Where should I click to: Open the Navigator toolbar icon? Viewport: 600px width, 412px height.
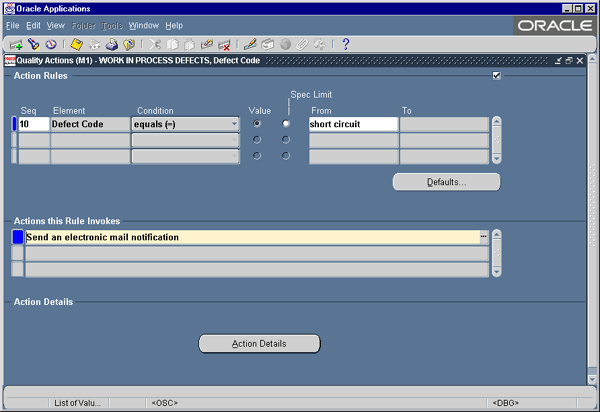50,45
